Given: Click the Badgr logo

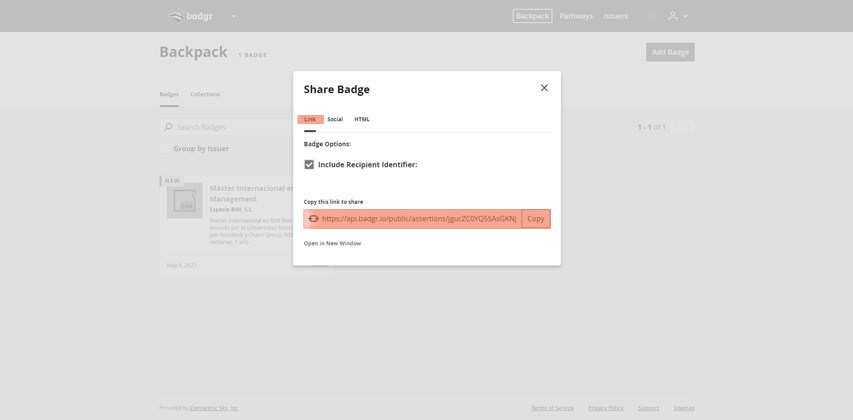Looking at the screenshot, I should point(190,16).
